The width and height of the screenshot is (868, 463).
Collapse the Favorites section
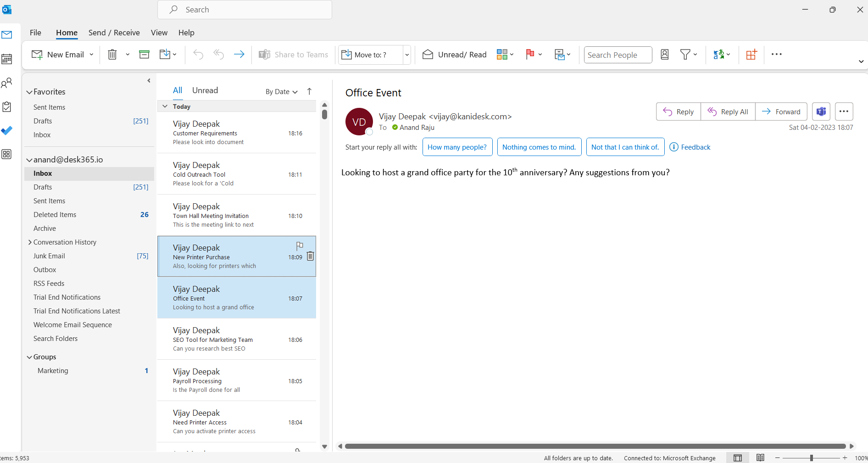[29, 92]
